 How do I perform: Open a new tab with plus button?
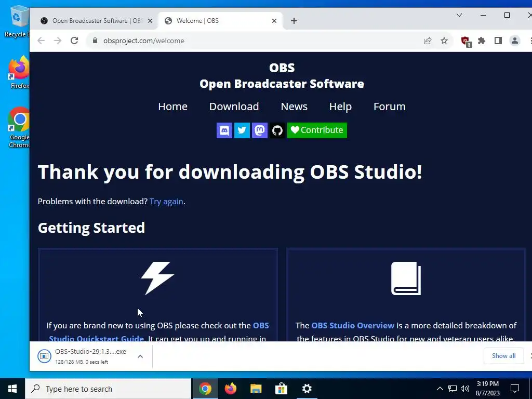tap(294, 21)
